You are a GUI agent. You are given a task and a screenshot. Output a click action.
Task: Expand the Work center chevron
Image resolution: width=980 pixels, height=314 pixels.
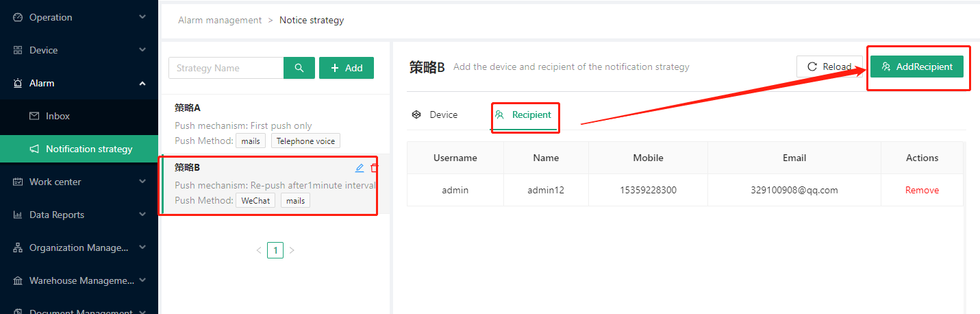point(142,181)
